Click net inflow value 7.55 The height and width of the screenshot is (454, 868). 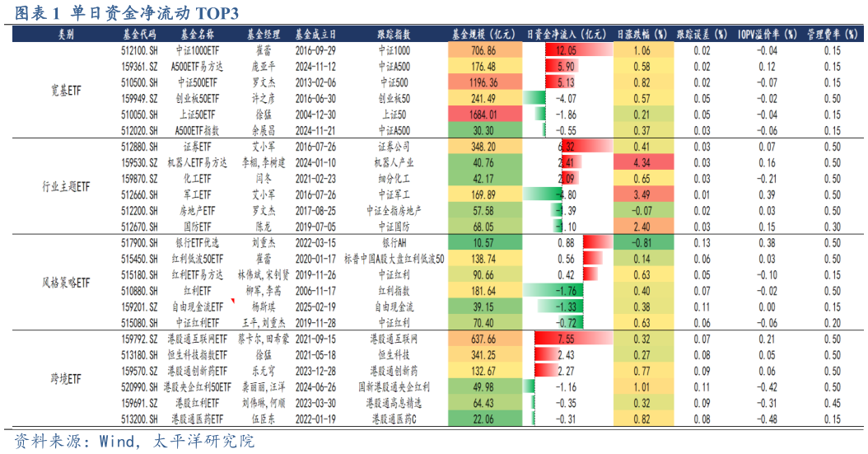[x=567, y=339]
